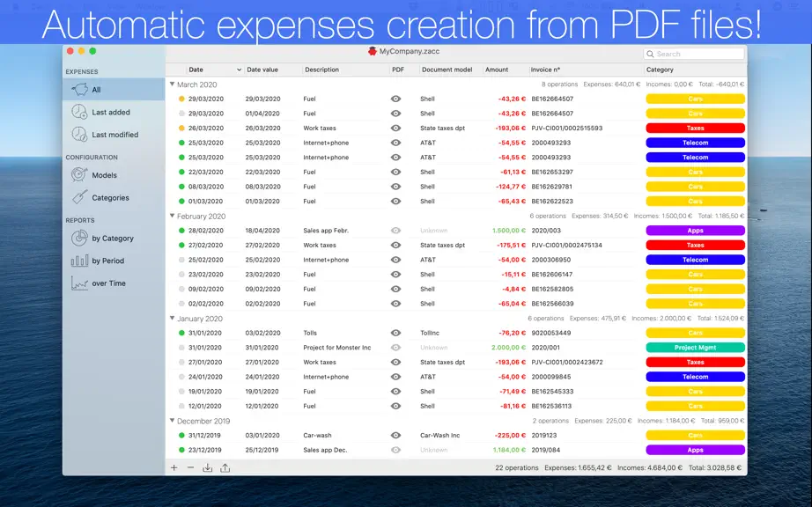Image resolution: width=812 pixels, height=507 pixels.
Task: Toggle status dot of 31/01/2020 Tolls row
Action: 181,334
